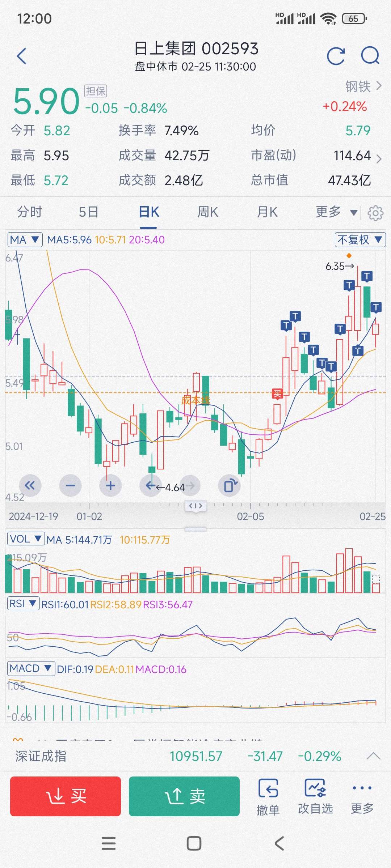Expand the 更多 period dropdown

(x=337, y=212)
